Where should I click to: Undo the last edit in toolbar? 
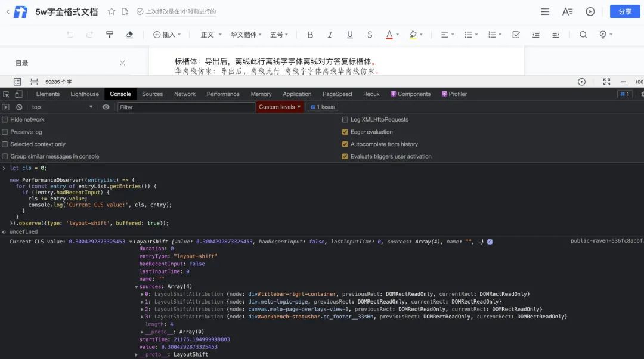point(70,35)
